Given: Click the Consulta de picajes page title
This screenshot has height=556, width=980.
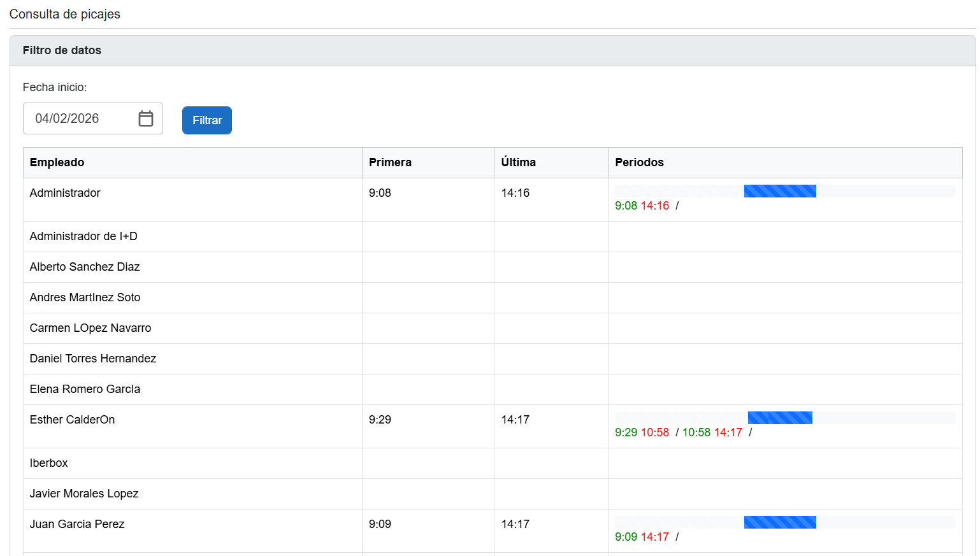Looking at the screenshot, I should click(x=65, y=14).
